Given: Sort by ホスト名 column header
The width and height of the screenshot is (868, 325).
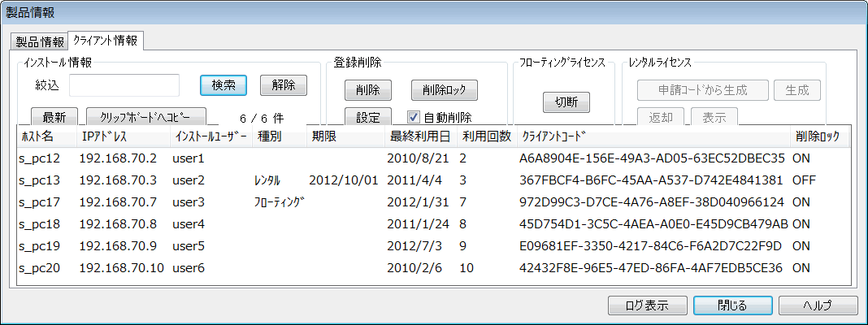Looking at the screenshot, I should pos(37,136).
